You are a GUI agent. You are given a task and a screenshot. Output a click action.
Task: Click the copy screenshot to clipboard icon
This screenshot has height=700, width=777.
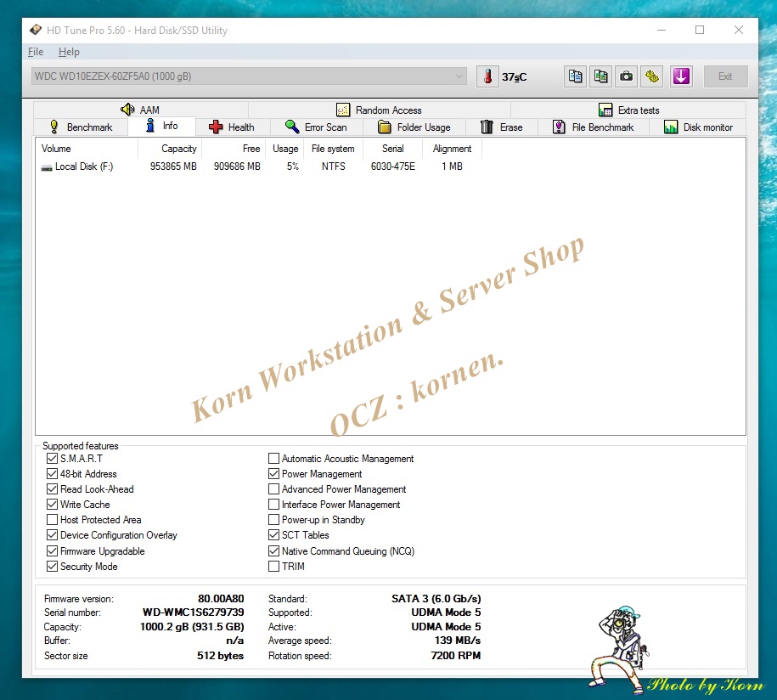tap(601, 76)
